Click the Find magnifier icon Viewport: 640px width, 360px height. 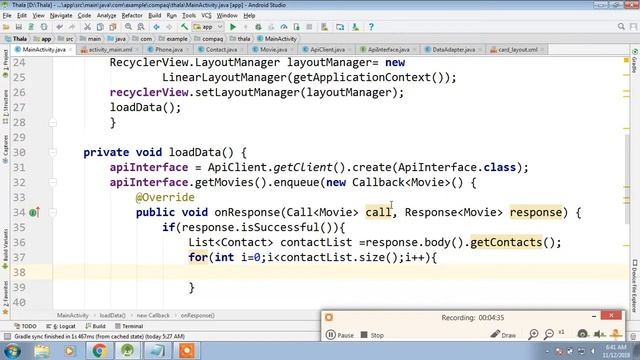(128, 27)
